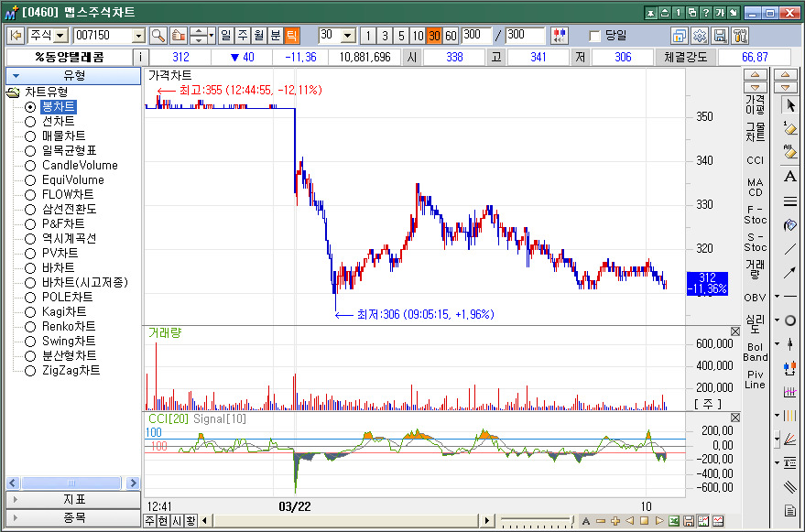This screenshot has height=532, width=805.
Task: Enable the 당일 checkbox
Action: pyautogui.click(x=595, y=36)
